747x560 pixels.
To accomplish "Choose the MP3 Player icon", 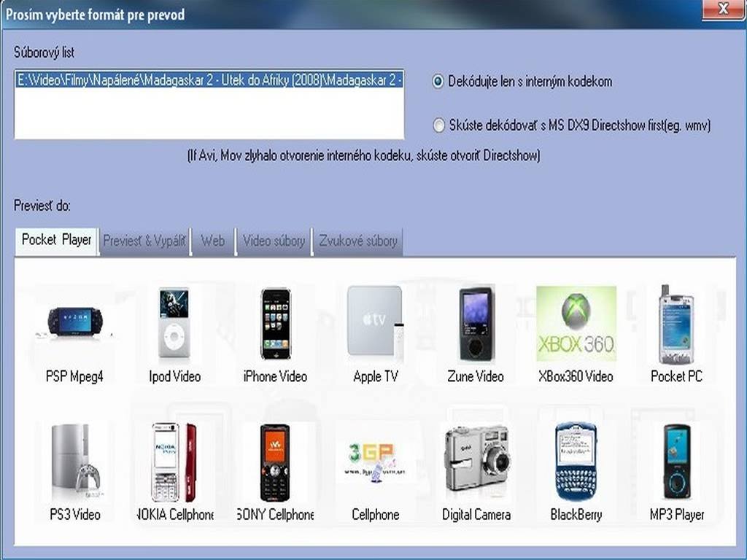I will [x=676, y=461].
